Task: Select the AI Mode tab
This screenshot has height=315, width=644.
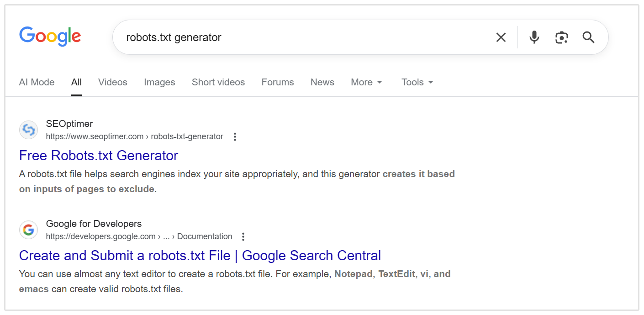Action: coord(37,82)
